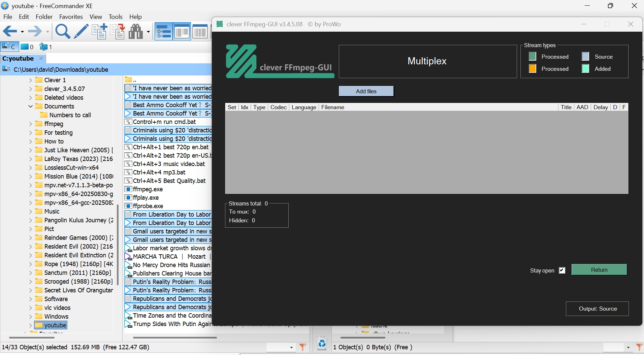
Task: Open the Help menu
Action: [x=135, y=17]
